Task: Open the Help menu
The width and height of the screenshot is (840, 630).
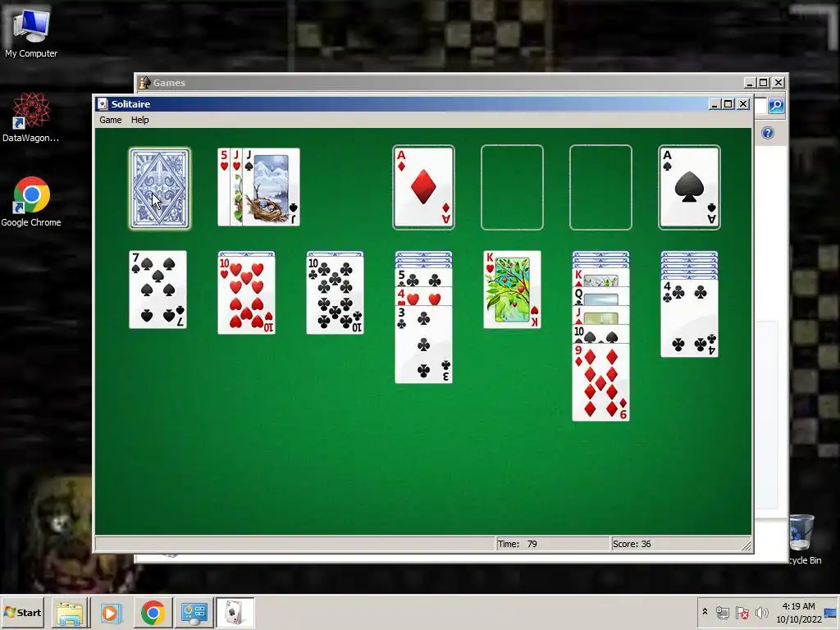Action: [x=139, y=120]
